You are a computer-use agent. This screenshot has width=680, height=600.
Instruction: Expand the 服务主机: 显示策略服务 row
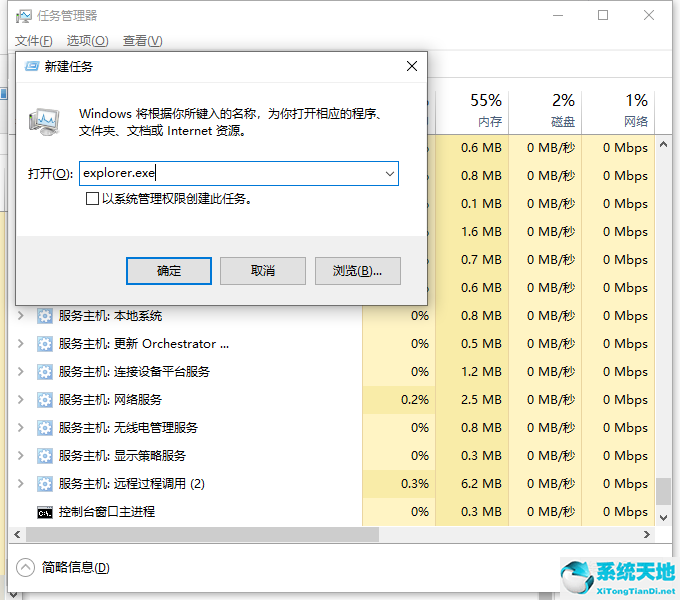(x=20, y=456)
